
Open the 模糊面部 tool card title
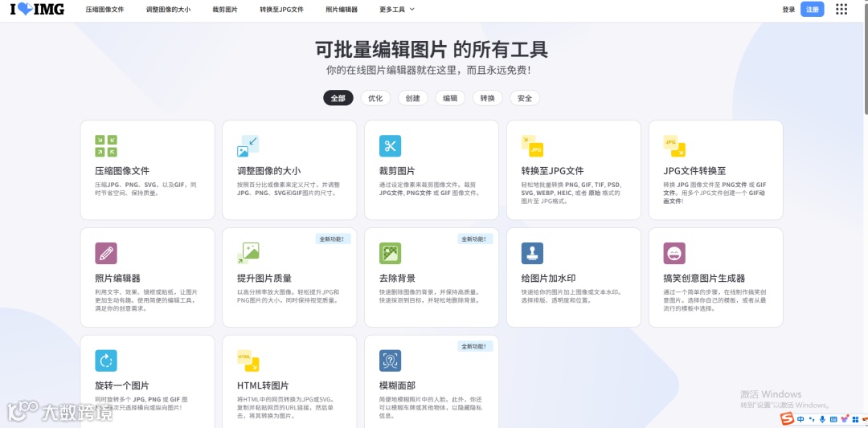point(398,385)
